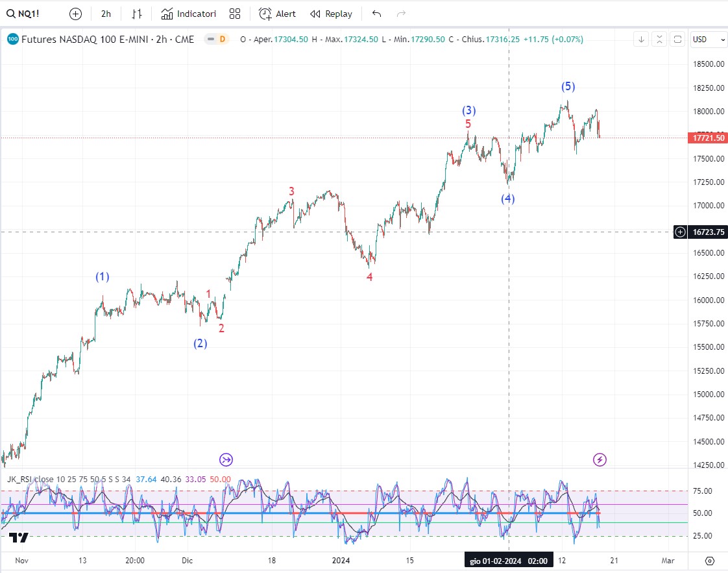
Task: Click down-arrow pane control top right
Action: [x=641, y=40]
